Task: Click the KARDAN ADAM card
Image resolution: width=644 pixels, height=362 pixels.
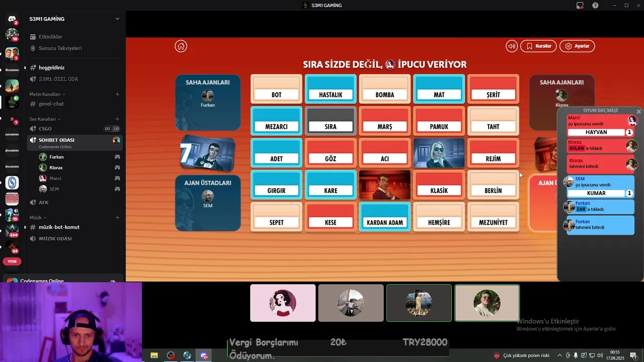Action: [x=385, y=217]
